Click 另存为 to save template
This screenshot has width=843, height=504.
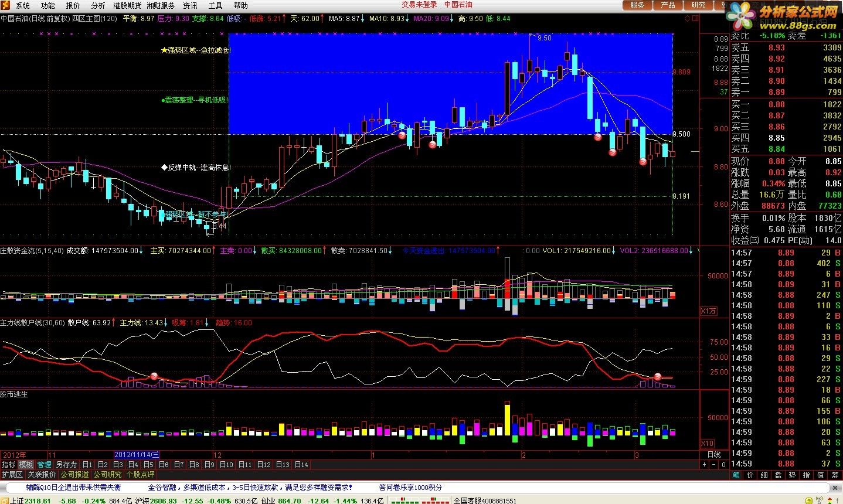point(66,464)
